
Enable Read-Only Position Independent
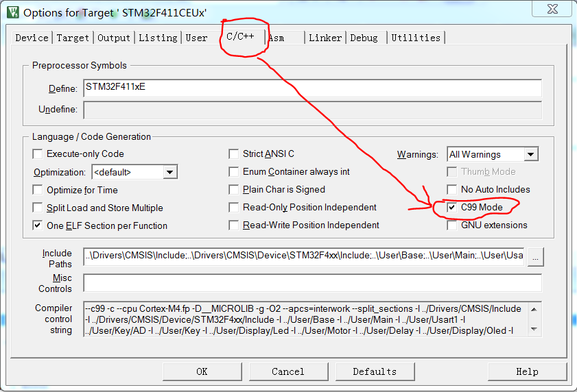(x=234, y=208)
